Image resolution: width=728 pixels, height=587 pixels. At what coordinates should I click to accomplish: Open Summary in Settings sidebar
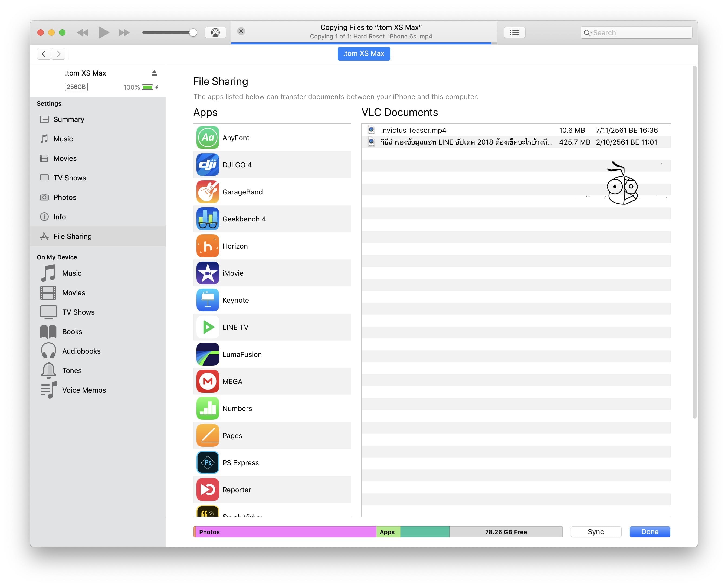[69, 119]
